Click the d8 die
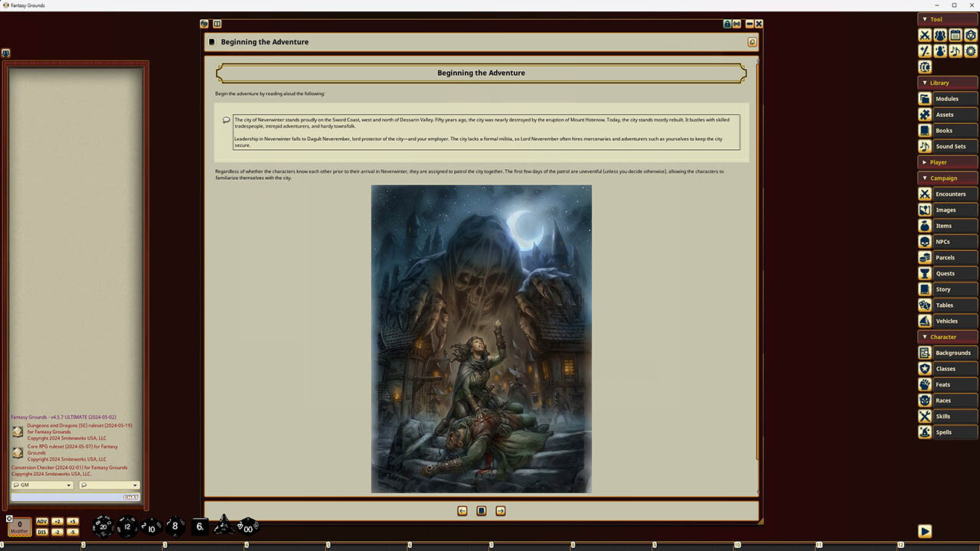 [175, 526]
